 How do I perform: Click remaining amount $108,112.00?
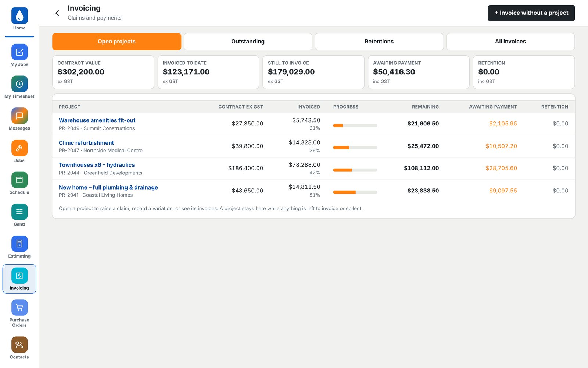pyautogui.click(x=421, y=168)
